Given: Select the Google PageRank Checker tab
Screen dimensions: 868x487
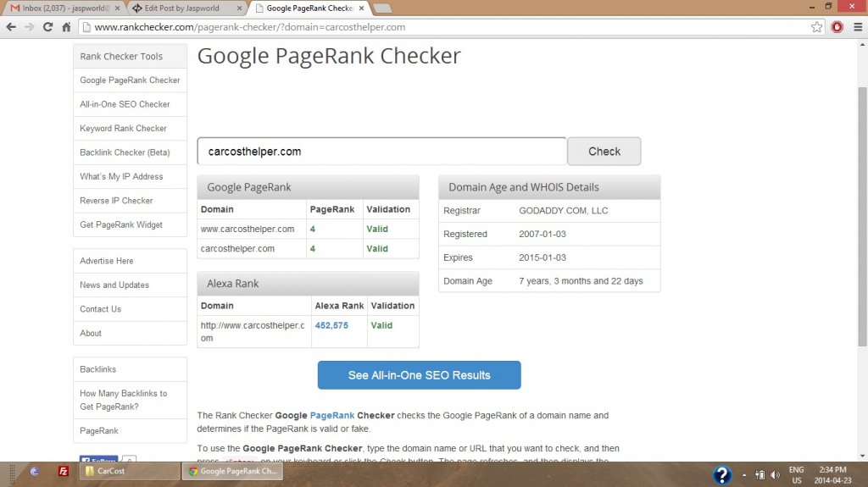Looking at the screenshot, I should pos(309,8).
